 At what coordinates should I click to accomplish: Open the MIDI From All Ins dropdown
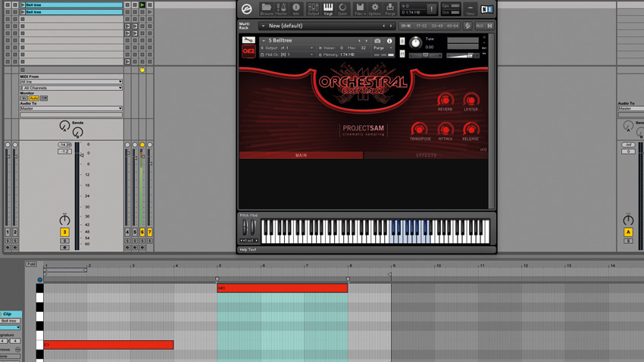[x=71, y=82]
